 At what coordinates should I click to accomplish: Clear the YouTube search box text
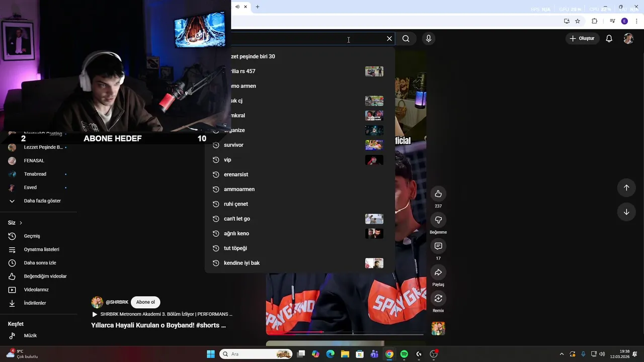point(389,39)
